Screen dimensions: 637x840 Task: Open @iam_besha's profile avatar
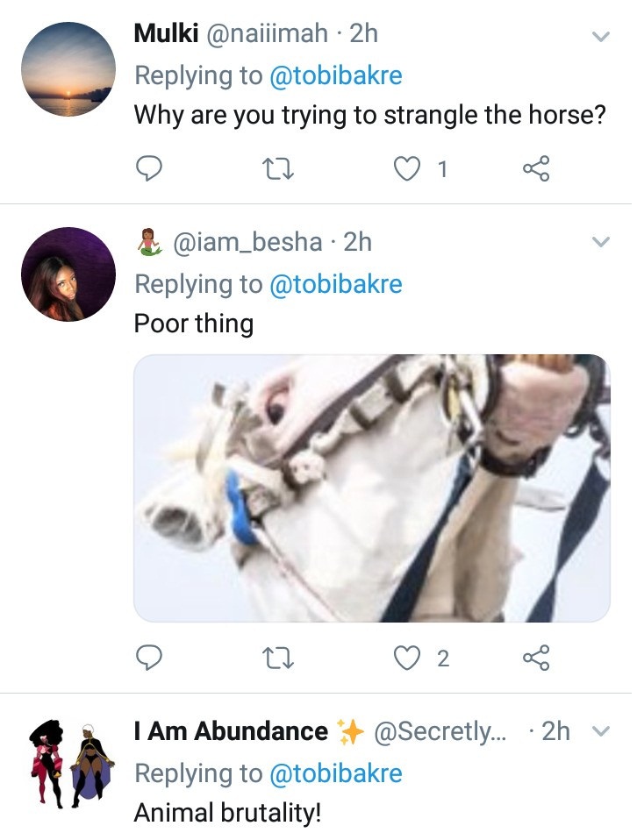pos(68,275)
